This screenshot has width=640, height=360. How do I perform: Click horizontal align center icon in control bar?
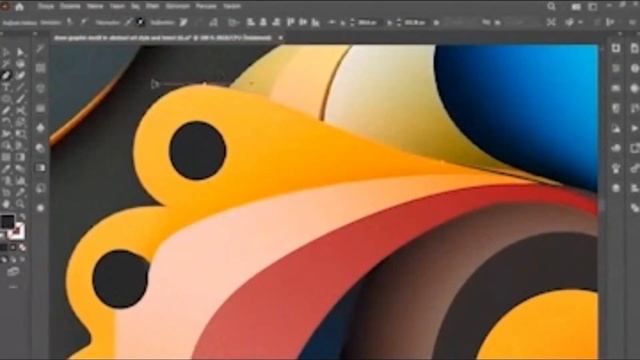(x=263, y=22)
